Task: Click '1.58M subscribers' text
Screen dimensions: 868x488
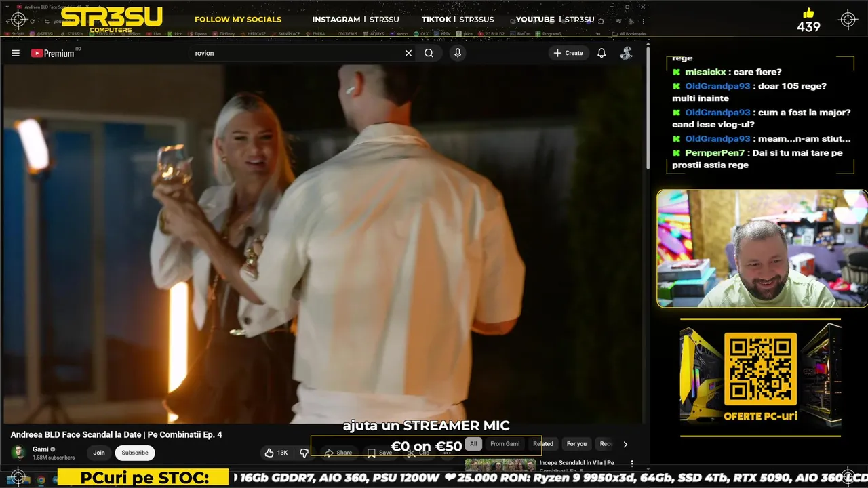Action: click(x=54, y=457)
